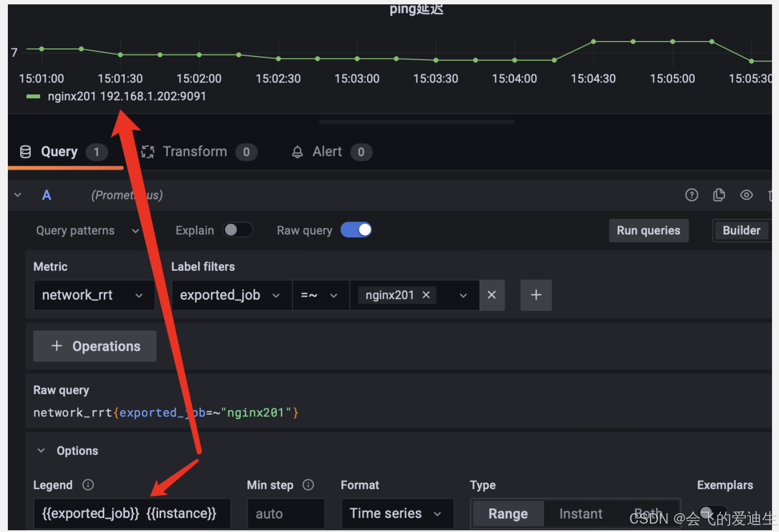779x532 pixels.
Task: Open the query help icon
Action: point(691,195)
